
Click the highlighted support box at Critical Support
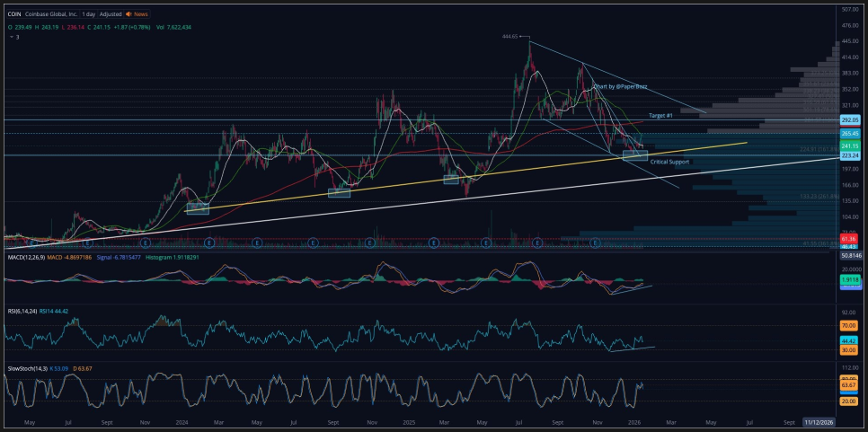pyautogui.click(x=635, y=155)
